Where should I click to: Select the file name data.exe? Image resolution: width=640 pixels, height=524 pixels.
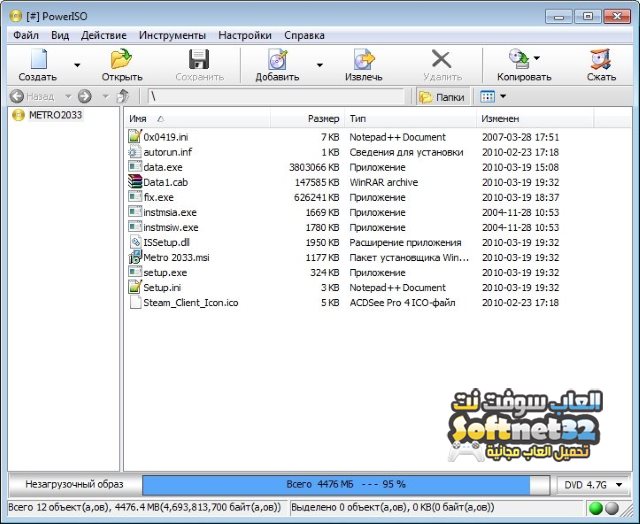pyautogui.click(x=163, y=167)
